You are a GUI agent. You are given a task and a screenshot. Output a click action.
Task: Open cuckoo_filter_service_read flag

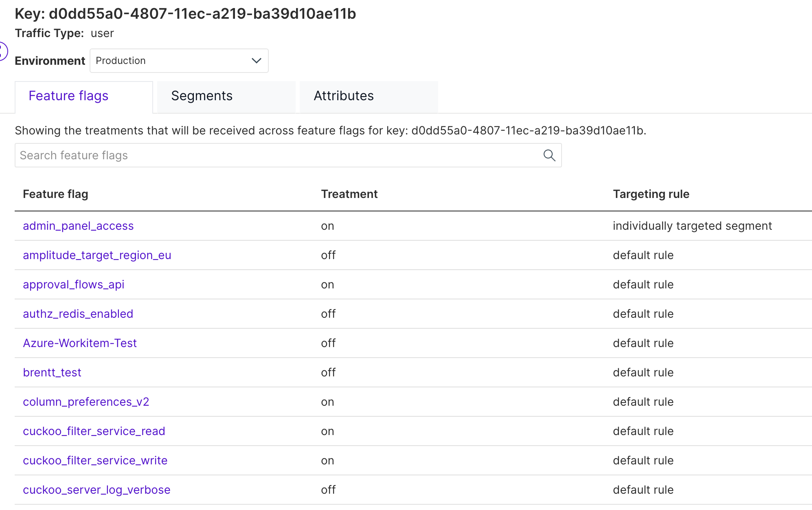coord(94,431)
